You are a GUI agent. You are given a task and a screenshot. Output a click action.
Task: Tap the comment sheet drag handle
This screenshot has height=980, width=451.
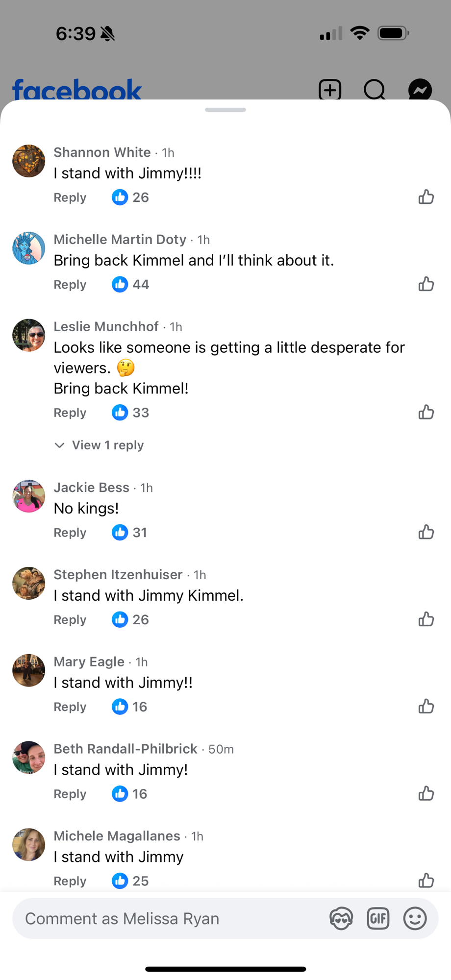[225, 110]
